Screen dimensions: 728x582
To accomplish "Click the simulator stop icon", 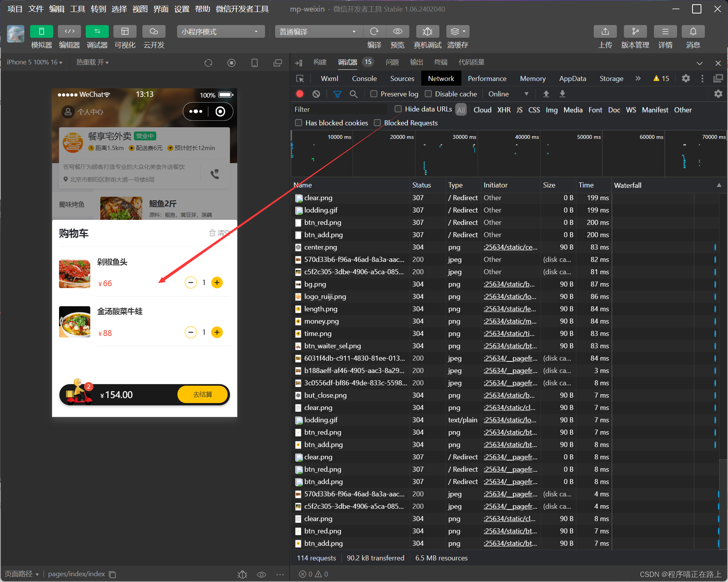I will pyautogui.click(x=231, y=63).
